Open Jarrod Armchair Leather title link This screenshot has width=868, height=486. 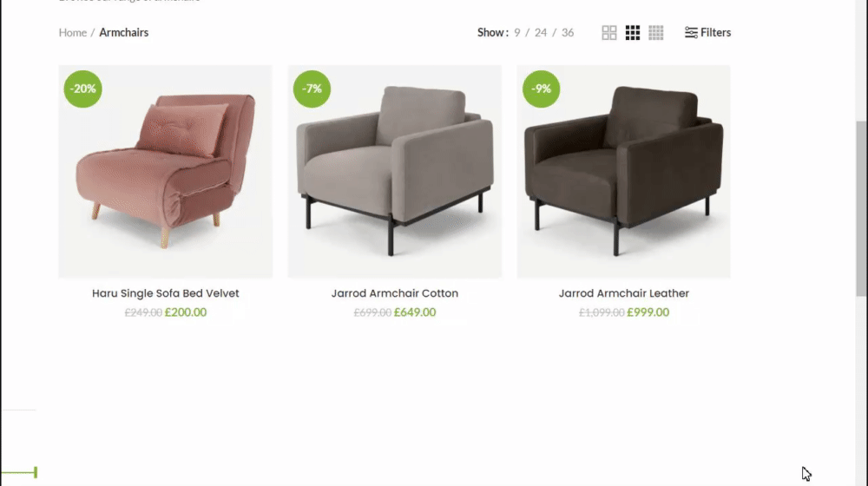click(624, 293)
